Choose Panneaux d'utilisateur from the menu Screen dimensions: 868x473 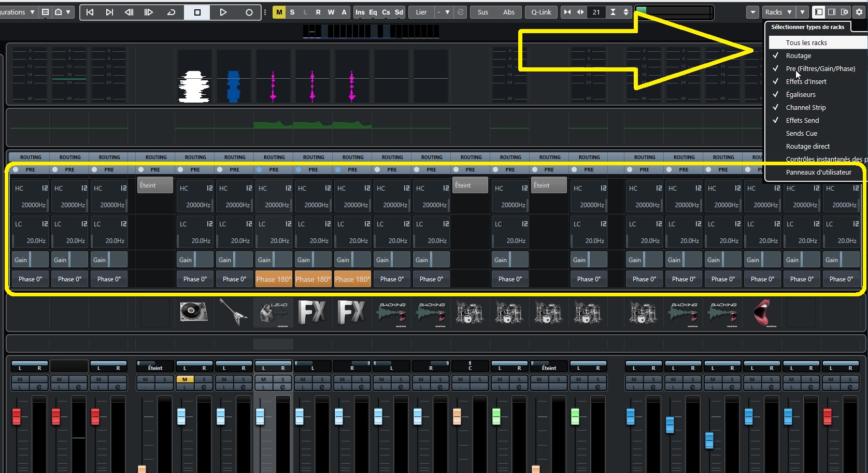(819, 173)
